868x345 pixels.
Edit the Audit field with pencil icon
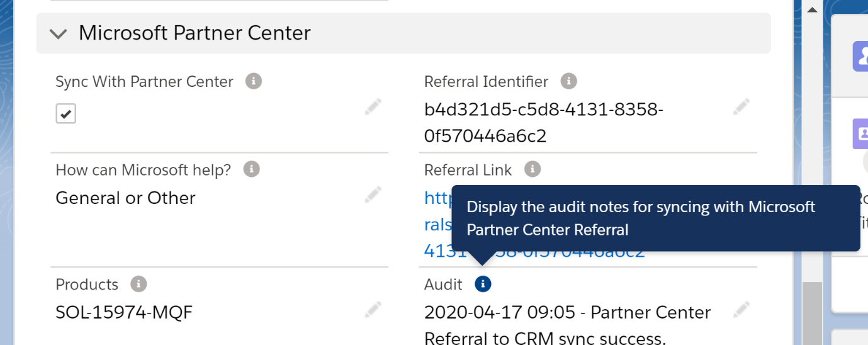(741, 309)
